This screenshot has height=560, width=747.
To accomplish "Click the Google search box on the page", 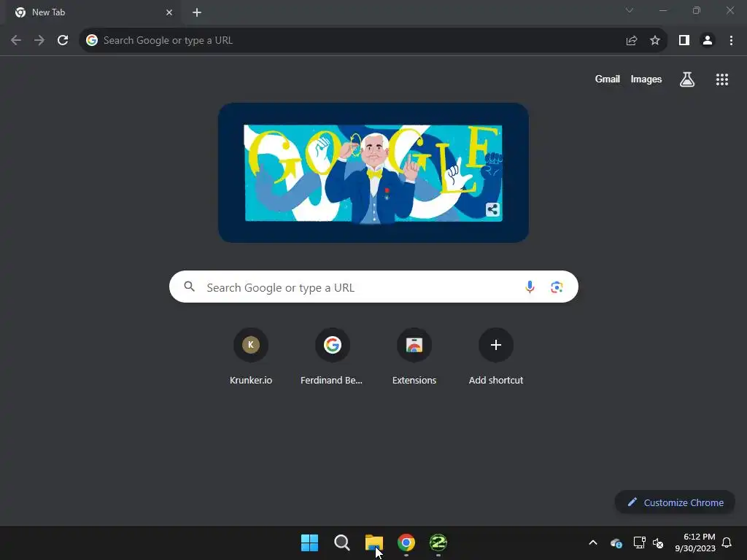I will 373,287.
